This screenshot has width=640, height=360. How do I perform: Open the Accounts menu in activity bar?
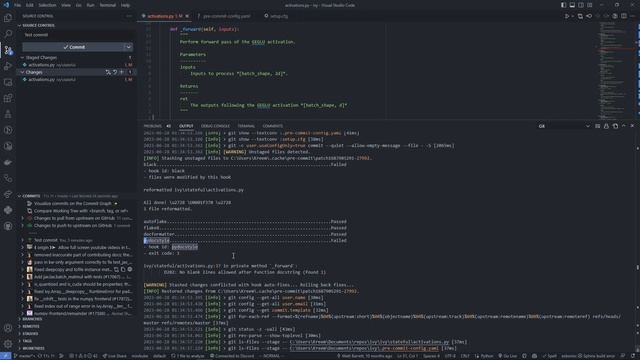(8, 328)
